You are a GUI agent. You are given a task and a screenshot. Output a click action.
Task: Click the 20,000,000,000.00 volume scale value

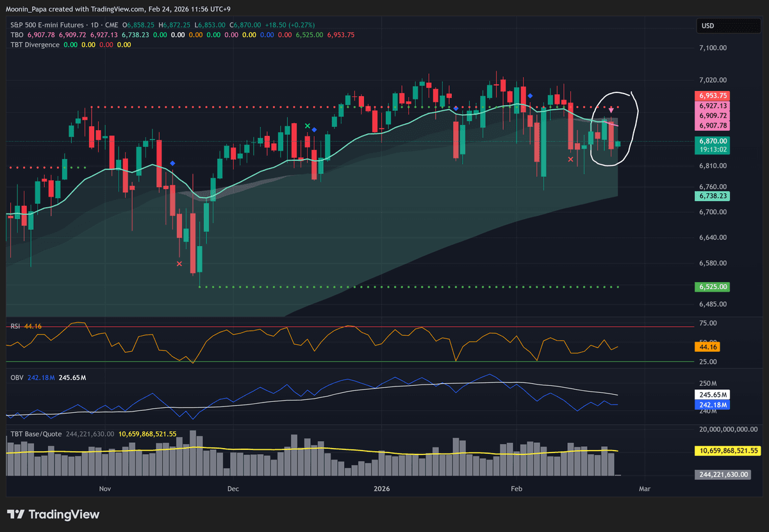point(728,429)
